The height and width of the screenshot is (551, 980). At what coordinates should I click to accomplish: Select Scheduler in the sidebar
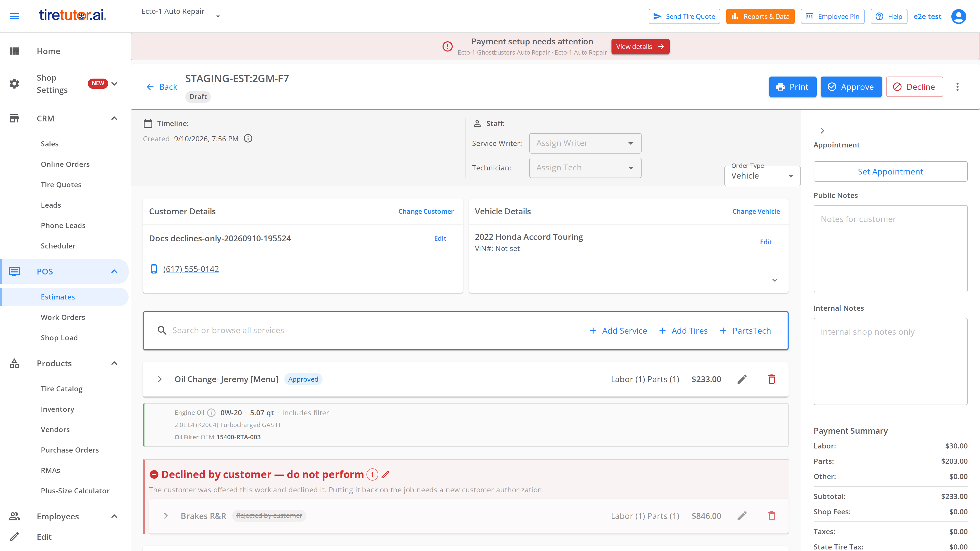[x=58, y=246]
